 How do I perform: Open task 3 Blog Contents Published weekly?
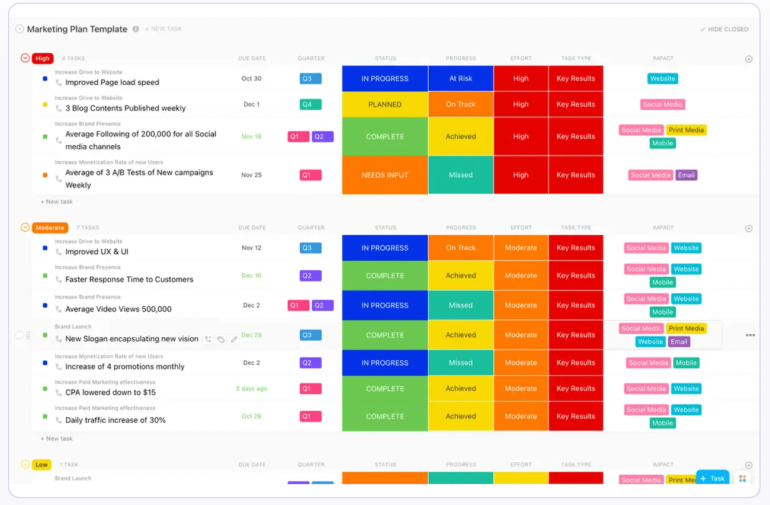coord(125,108)
